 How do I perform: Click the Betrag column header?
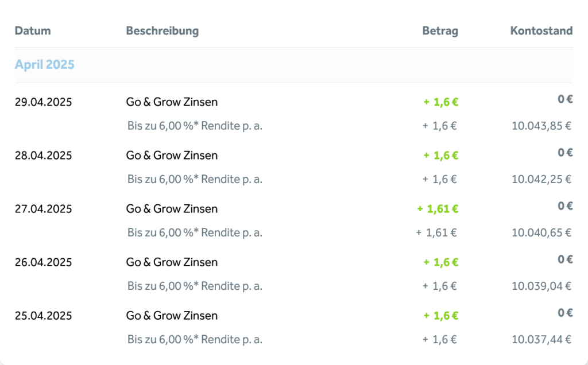point(440,31)
